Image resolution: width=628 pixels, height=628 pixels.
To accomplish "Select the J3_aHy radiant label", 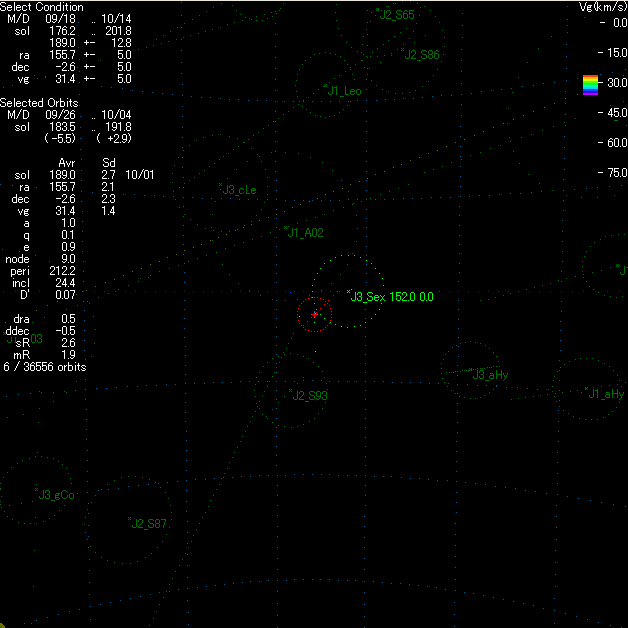I will [491, 375].
